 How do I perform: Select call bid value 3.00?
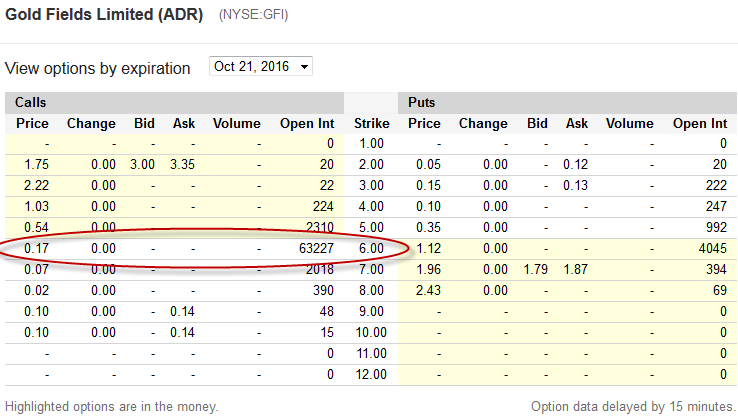point(142,164)
